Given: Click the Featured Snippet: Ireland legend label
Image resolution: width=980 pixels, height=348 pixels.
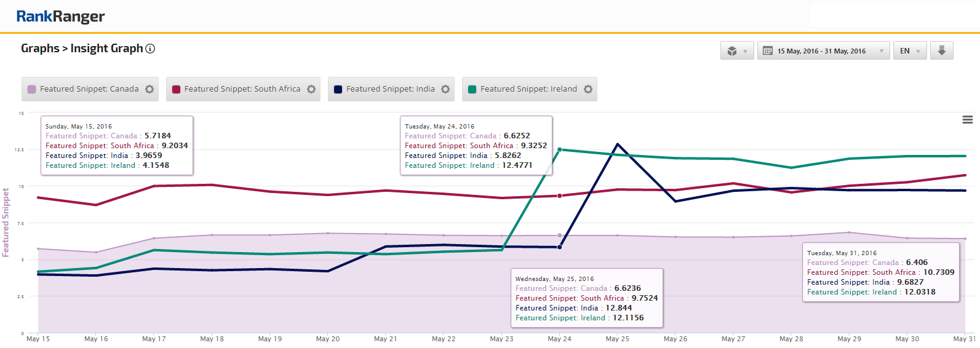Looking at the screenshot, I should (x=528, y=89).
